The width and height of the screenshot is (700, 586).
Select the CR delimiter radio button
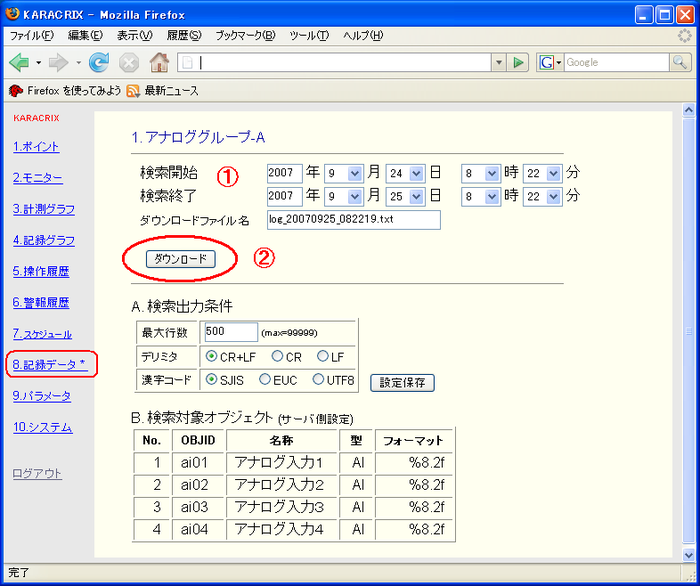(x=277, y=356)
